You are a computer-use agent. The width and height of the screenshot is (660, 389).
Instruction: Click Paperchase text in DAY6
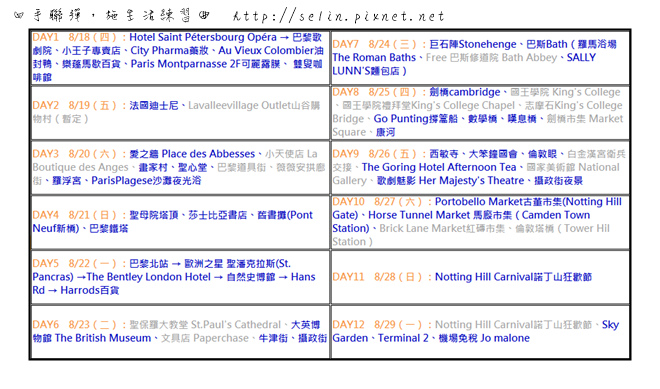[x=221, y=338]
